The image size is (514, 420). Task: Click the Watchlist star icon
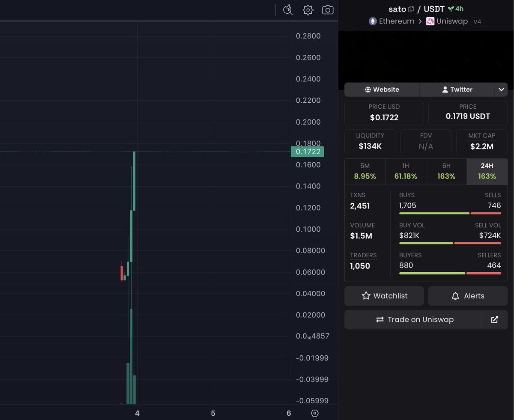(366, 296)
